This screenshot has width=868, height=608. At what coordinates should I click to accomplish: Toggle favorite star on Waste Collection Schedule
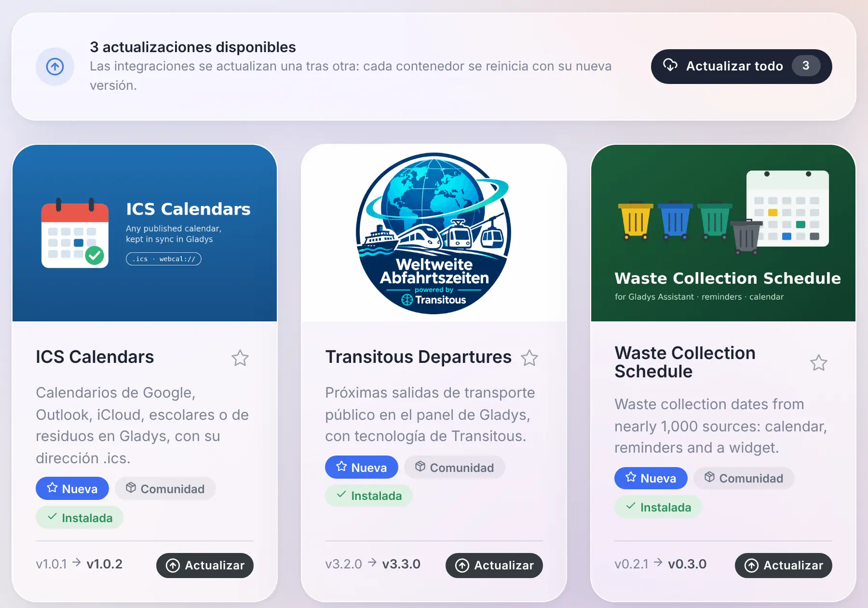818,362
